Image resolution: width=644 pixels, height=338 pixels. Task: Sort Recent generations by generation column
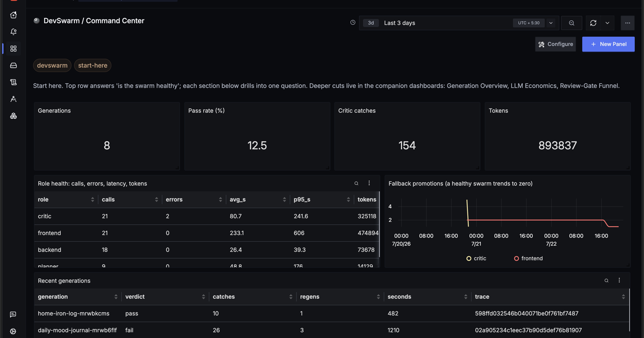point(116,297)
